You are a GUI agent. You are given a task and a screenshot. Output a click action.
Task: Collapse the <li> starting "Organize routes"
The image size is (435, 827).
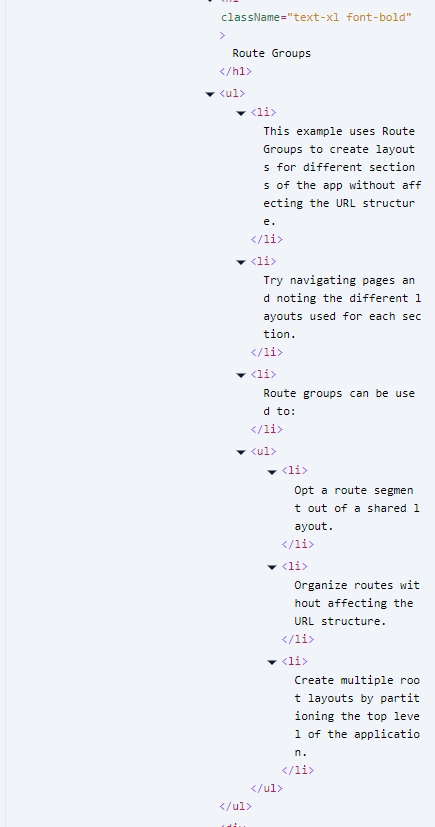[272, 567]
